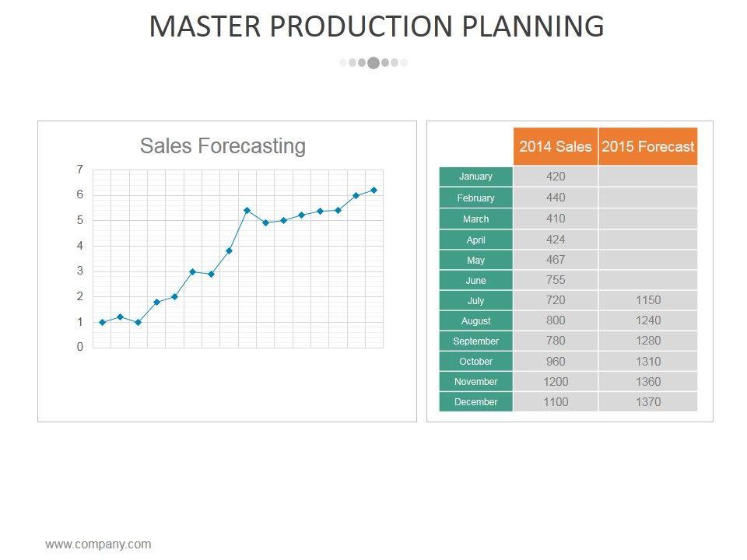Select the February month label

click(476, 198)
